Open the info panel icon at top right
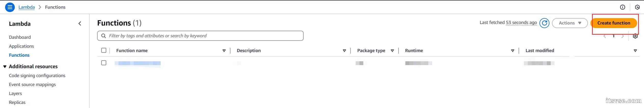The width and height of the screenshot is (644, 108). point(623,7)
